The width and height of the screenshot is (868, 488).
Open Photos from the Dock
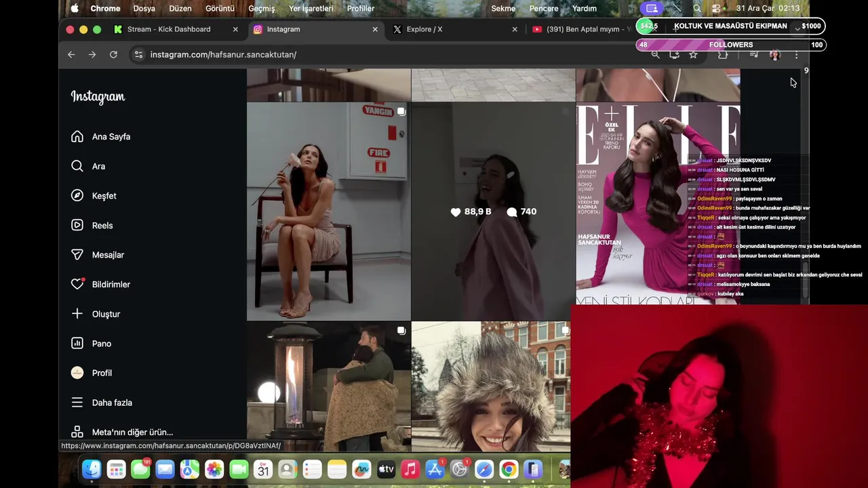pos(214,469)
